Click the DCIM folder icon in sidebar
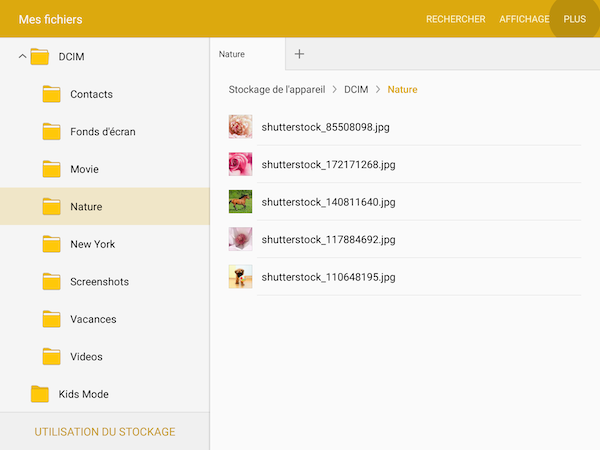Screen dimensions: 600x450 pos(40,57)
